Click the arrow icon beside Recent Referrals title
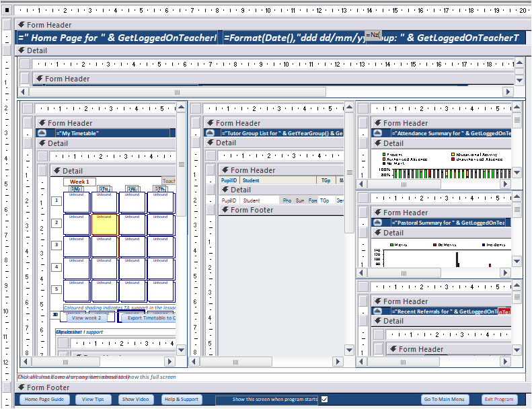Image resolution: width=532 pixels, height=409 pixels. click(x=377, y=311)
